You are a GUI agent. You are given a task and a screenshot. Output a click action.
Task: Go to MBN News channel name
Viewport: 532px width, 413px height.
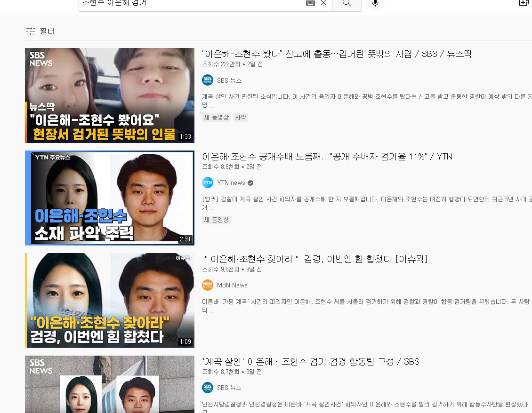(232, 285)
